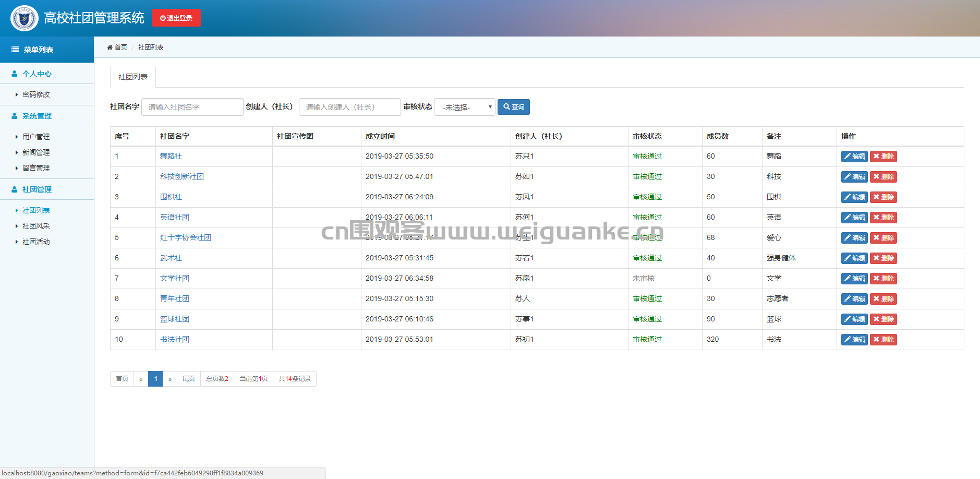Click the 总页数2 page count
Screen dimensions: 980x479
(x=217, y=379)
